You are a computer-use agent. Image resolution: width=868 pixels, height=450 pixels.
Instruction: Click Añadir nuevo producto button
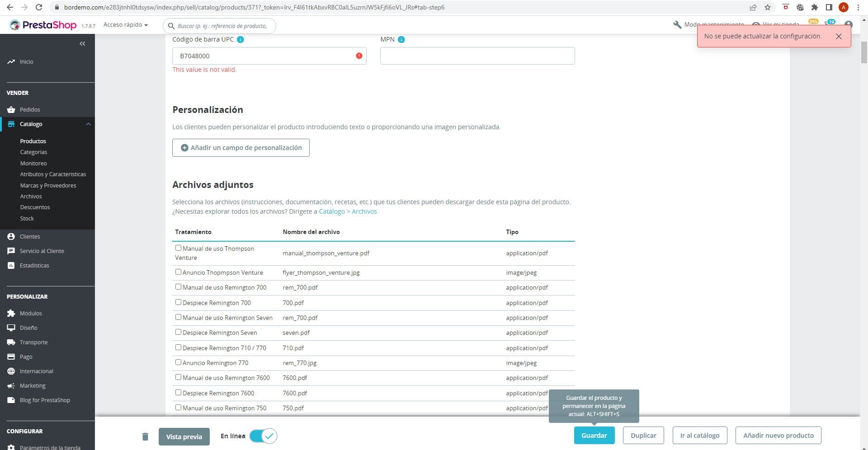[778, 436]
